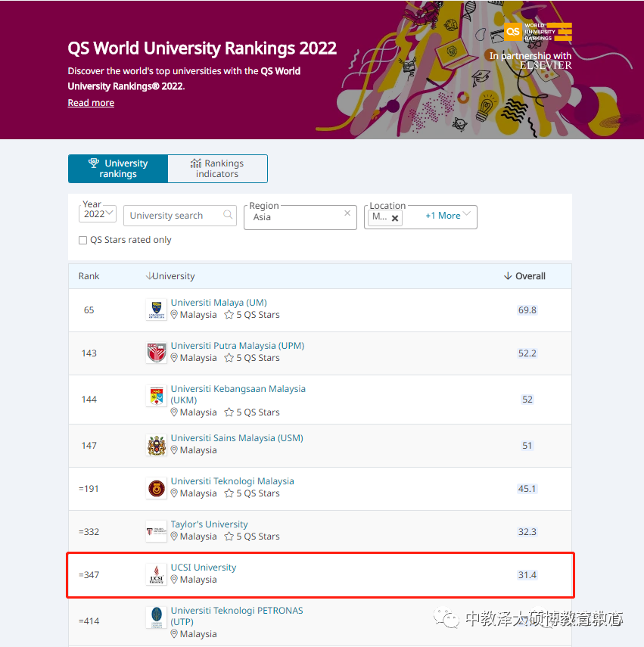Toggle QS Stars rated only checkbox

pyautogui.click(x=83, y=240)
